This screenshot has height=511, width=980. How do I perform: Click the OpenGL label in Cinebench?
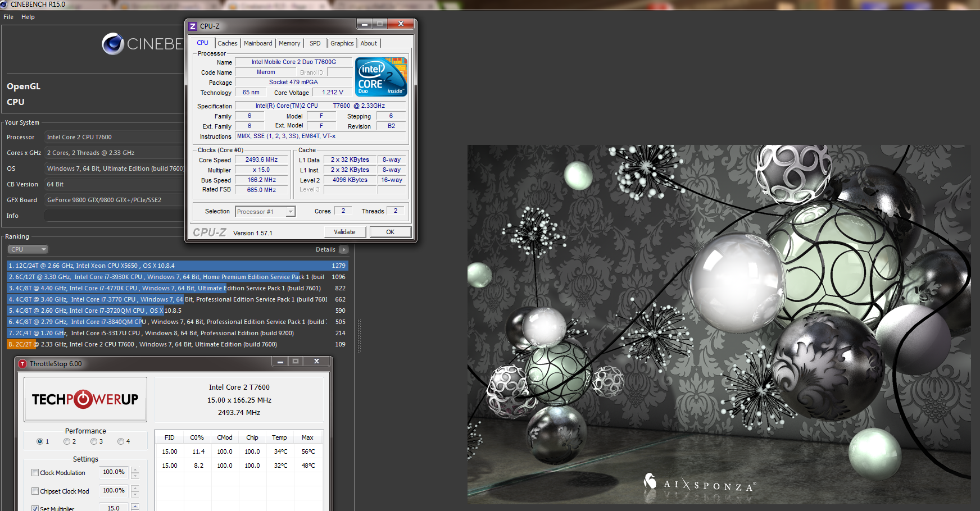[24, 86]
